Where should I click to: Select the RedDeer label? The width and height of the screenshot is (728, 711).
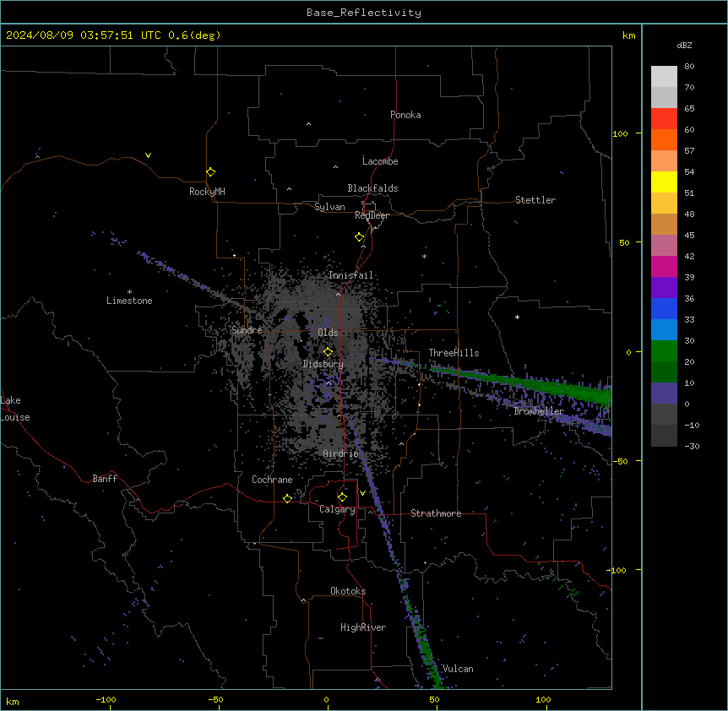pyautogui.click(x=372, y=215)
